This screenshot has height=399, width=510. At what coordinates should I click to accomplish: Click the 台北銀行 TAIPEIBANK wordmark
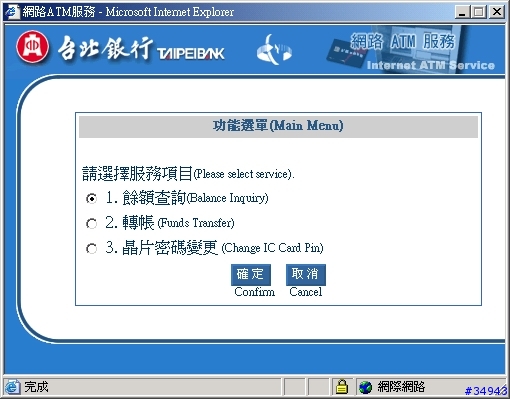(141, 49)
